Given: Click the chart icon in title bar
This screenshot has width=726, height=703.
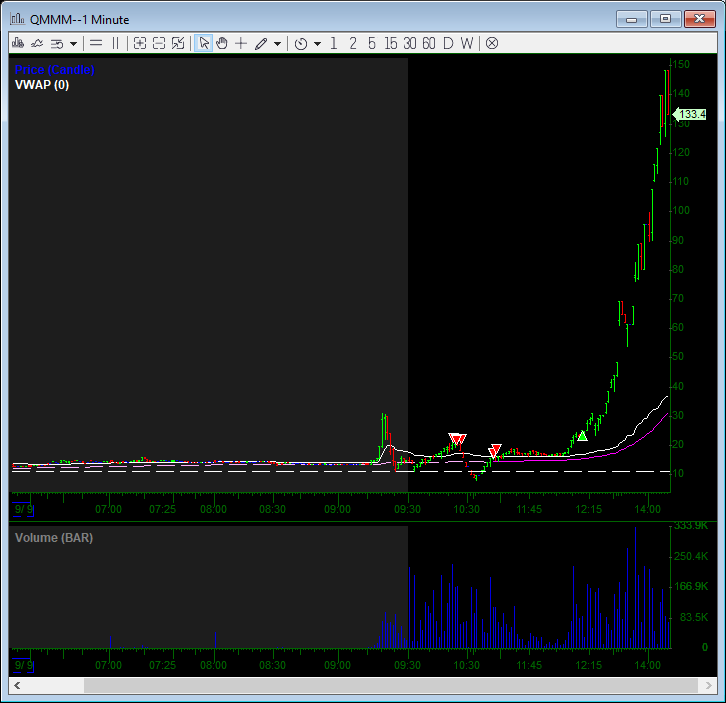Looking at the screenshot, I should coord(18,19).
